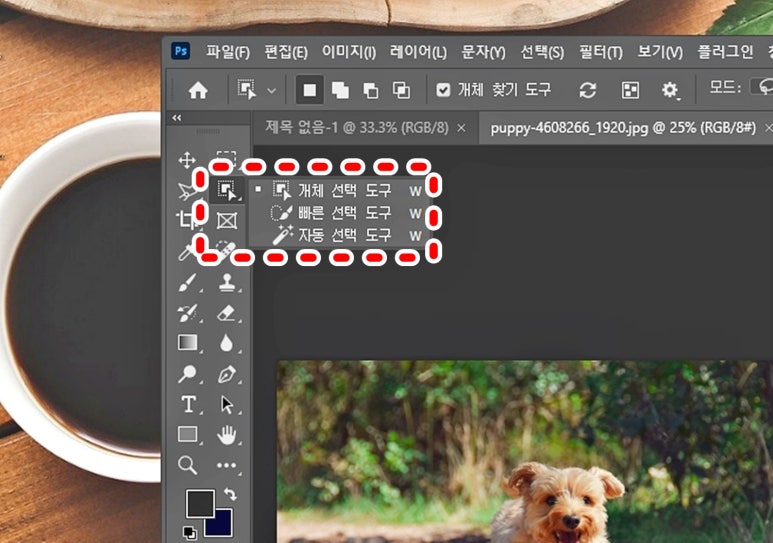Select the Zoom tool
Viewport: 773px width, 543px height.
click(x=188, y=465)
